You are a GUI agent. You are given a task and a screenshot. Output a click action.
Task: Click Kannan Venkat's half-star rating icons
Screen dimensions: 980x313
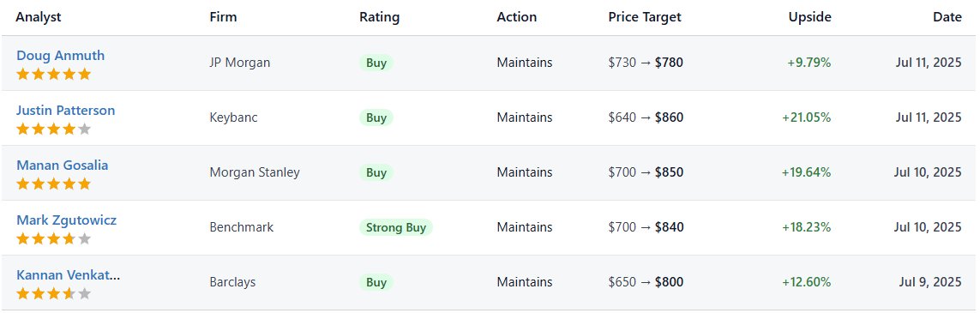(54, 294)
